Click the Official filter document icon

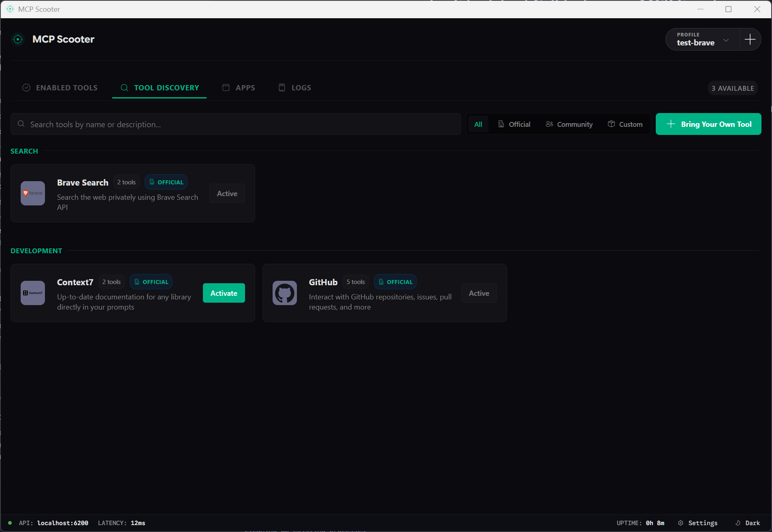pyautogui.click(x=501, y=124)
